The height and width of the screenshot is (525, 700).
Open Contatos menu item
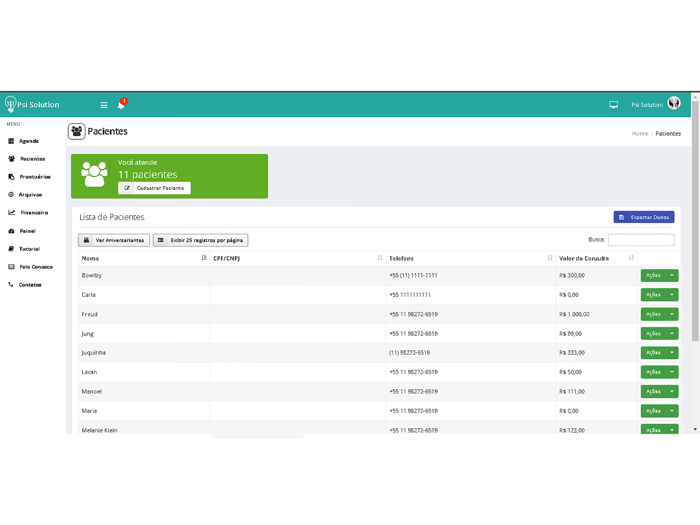pos(30,284)
